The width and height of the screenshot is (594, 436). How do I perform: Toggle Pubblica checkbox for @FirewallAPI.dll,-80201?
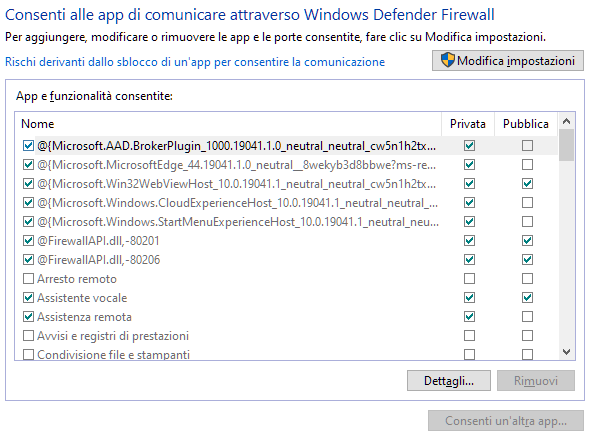pyautogui.click(x=527, y=241)
